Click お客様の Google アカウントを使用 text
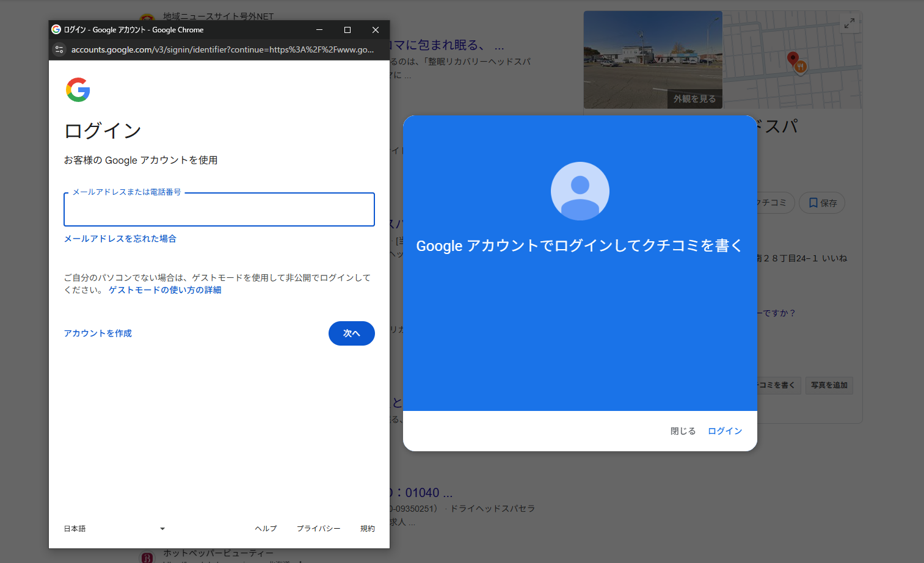Screen dimensions: 924x563 (x=141, y=160)
